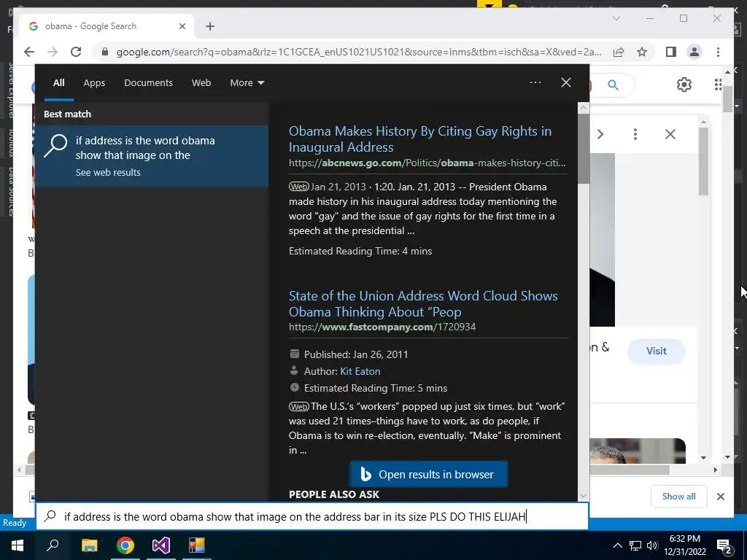
Task: Open Chrome side panel icon
Action: click(x=671, y=52)
